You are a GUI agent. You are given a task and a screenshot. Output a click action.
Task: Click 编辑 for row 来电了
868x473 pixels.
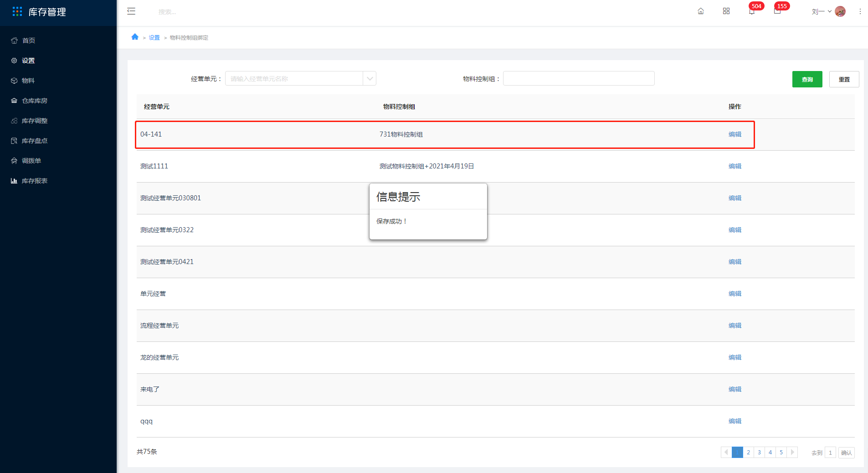[735, 389]
